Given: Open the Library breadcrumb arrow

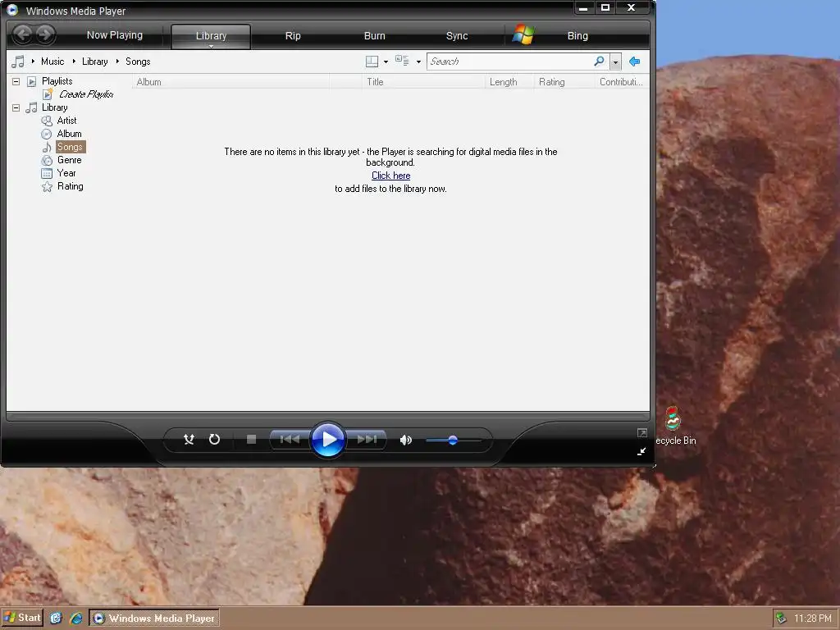Looking at the screenshot, I should (74, 62).
